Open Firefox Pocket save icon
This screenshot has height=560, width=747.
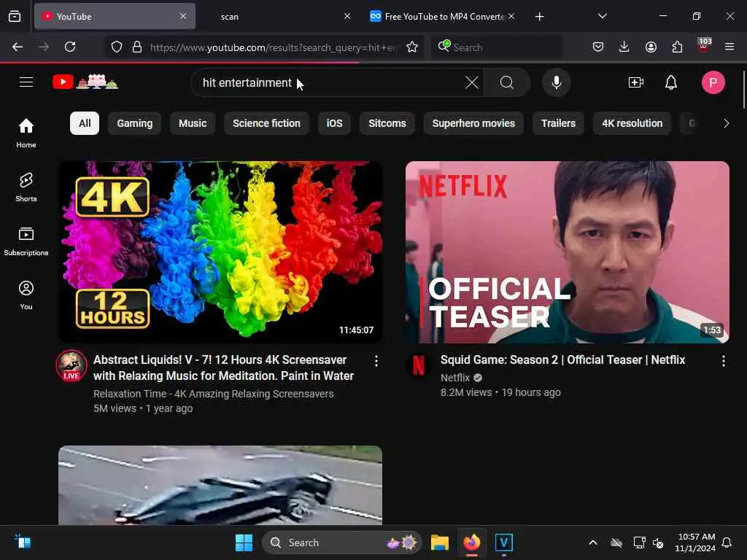click(598, 47)
